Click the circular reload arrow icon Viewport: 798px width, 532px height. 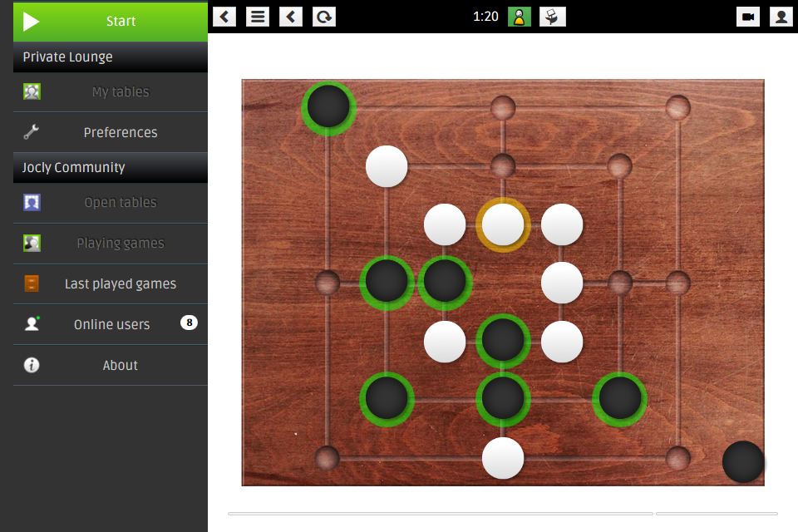pos(323,17)
